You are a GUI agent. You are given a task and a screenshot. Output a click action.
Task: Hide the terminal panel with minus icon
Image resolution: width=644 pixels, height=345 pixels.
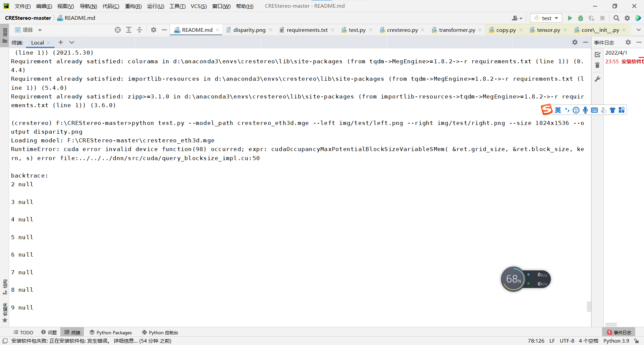[586, 42]
